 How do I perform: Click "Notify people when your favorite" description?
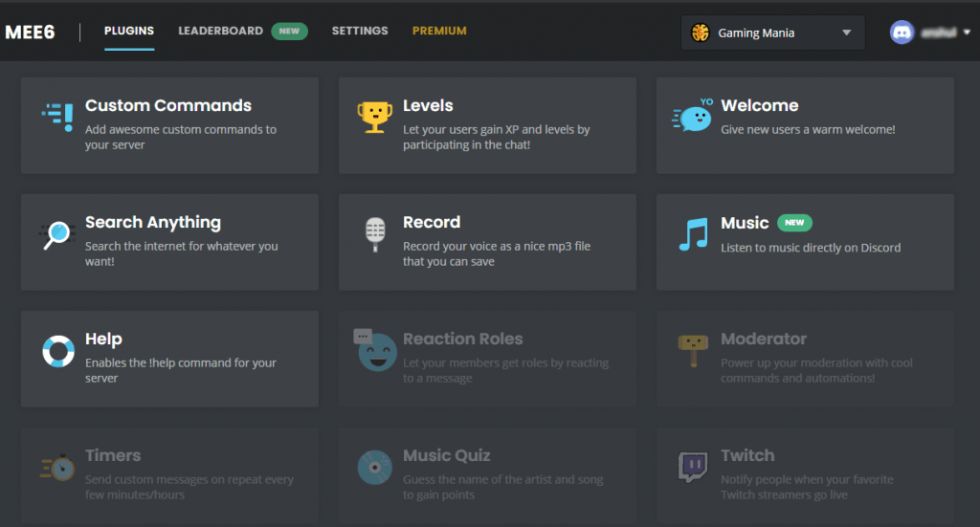[808, 487]
